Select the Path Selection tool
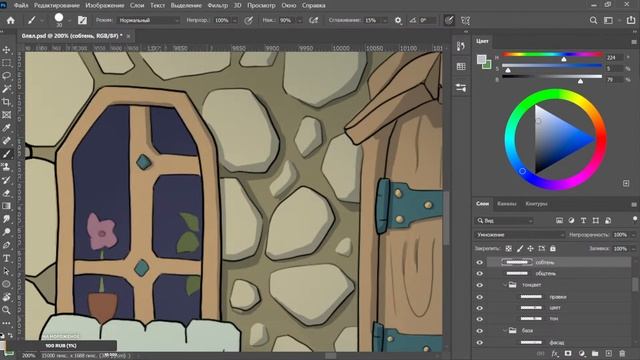This screenshot has height=360, width=640. [7, 271]
